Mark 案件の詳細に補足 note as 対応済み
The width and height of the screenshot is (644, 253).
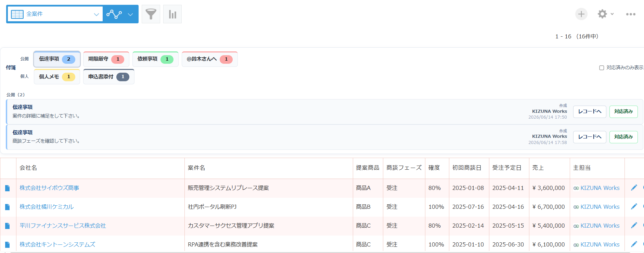click(x=623, y=112)
